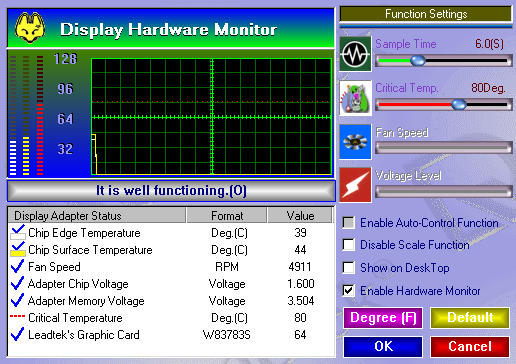The image size is (516, 364).
Task: Toggle Adapter Chip Voltage checkmark
Action: (17, 283)
